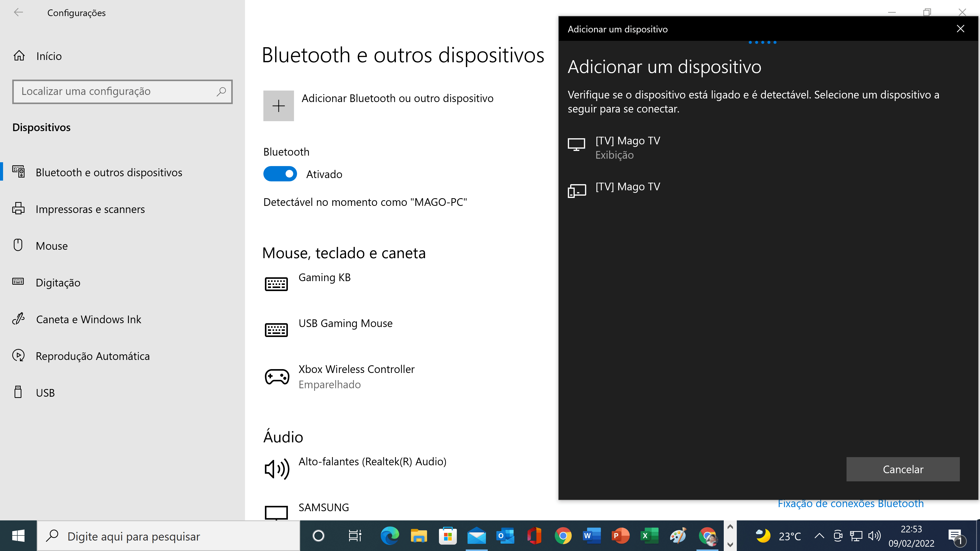Select the Mago TV display device
The image size is (980, 551).
tap(628, 147)
